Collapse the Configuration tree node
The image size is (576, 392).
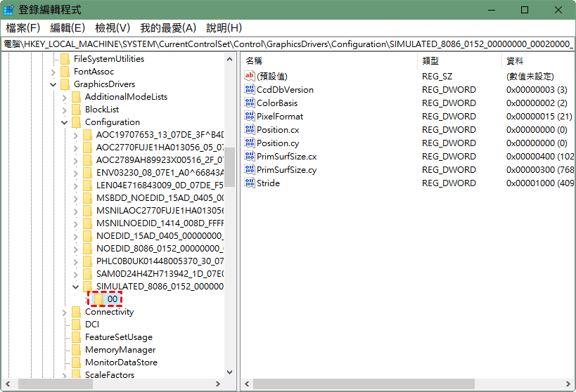pos(65,122)
